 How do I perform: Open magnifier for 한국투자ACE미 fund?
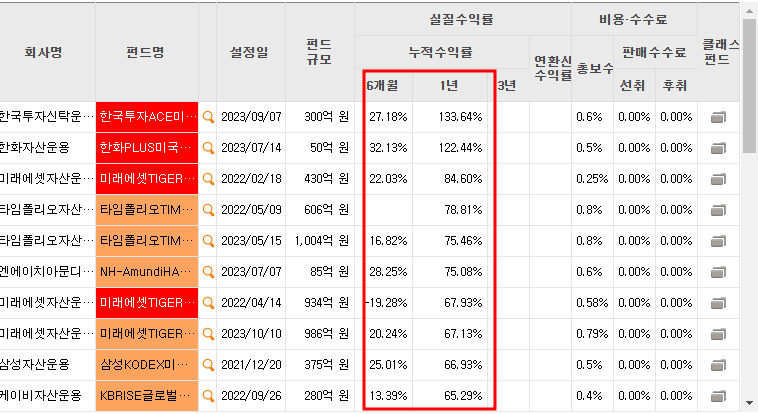coord(208,117)
